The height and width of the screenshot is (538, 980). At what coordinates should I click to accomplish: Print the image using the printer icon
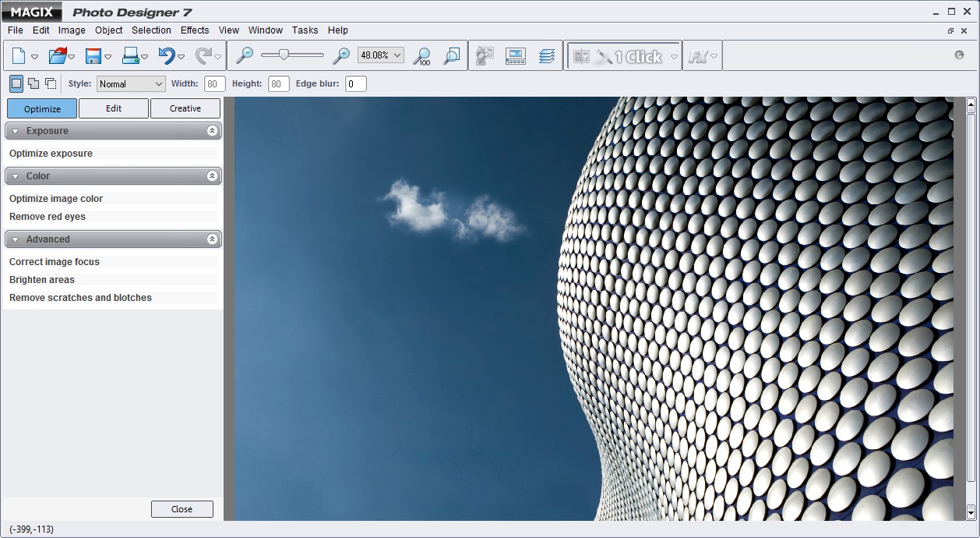[x=130, y=56]
